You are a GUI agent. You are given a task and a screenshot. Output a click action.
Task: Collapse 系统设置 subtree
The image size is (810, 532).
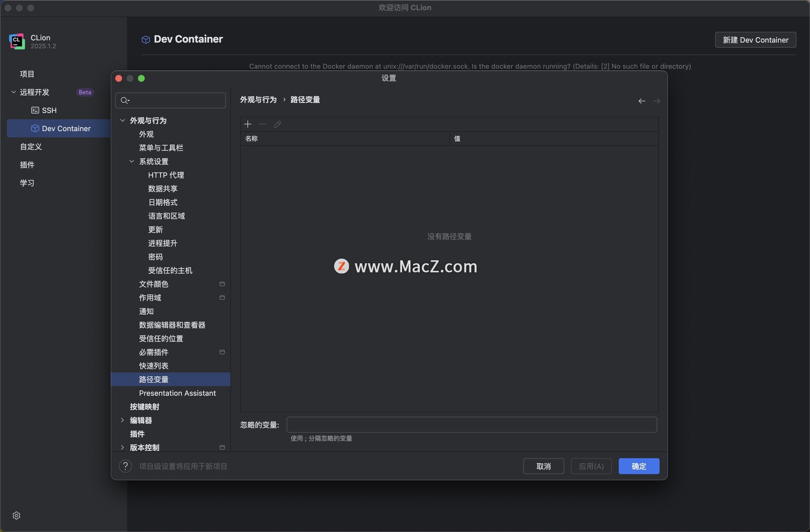click(x=132, y=161)
